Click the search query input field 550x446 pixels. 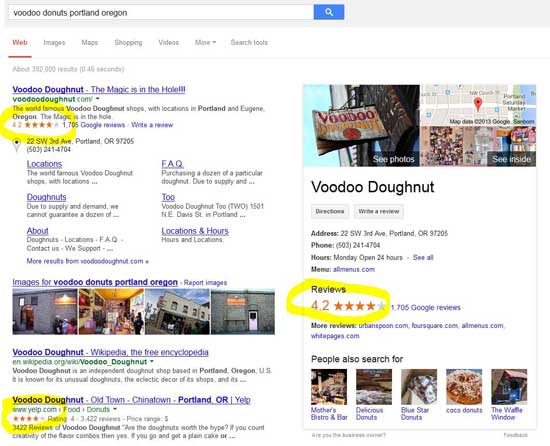pos(161,13)
